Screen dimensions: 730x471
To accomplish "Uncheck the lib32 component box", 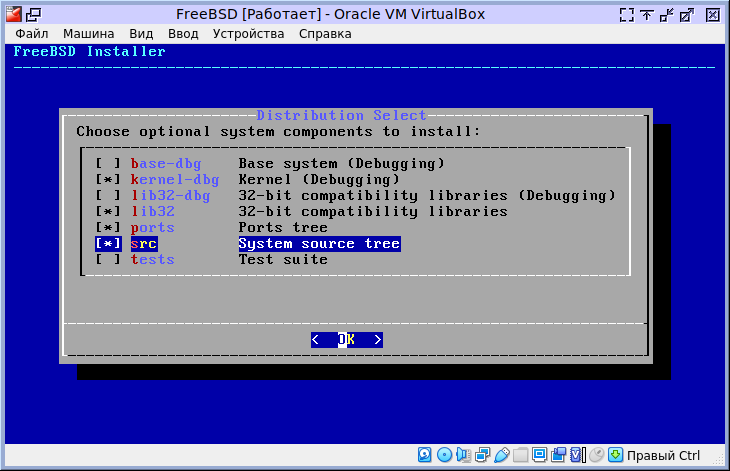I will [108, 211].
